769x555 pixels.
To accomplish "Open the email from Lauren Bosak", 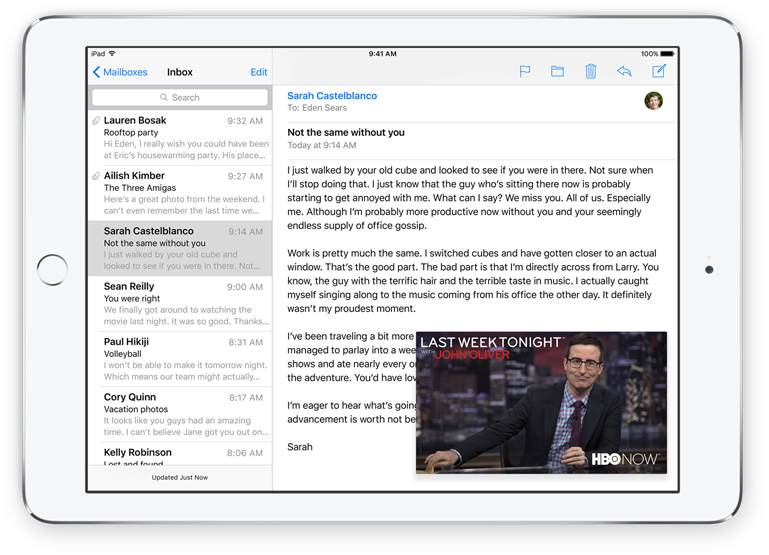I will point(180,137).
